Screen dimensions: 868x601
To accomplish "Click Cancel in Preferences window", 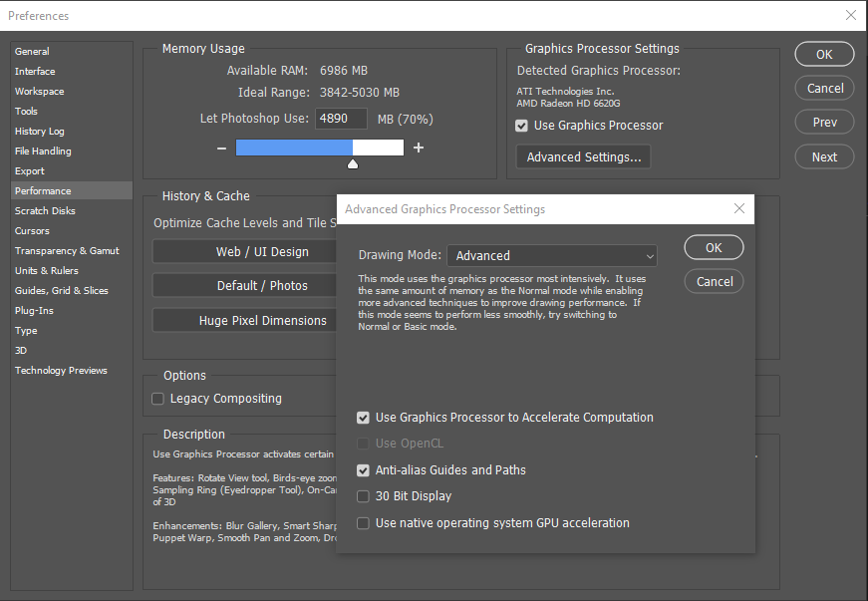I will (x=824, y=88).
